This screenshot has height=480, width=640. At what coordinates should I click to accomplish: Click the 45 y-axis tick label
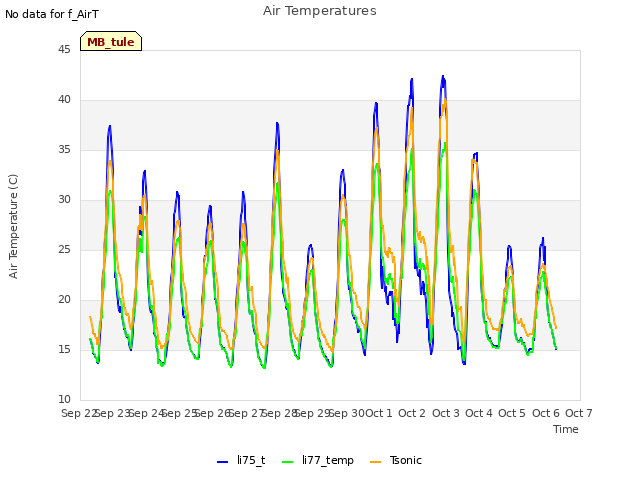click(x=64, y=49)
